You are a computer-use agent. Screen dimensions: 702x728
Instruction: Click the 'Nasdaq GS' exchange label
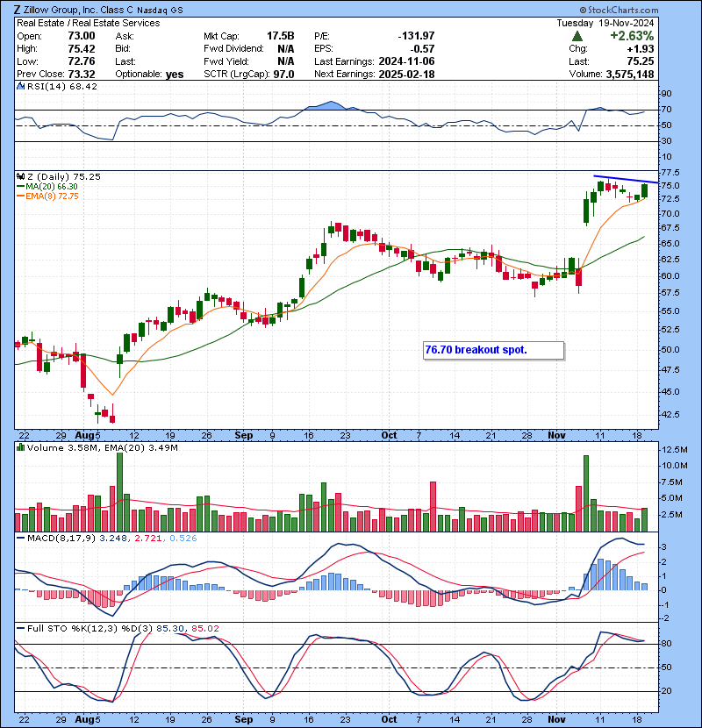[161, 11]
